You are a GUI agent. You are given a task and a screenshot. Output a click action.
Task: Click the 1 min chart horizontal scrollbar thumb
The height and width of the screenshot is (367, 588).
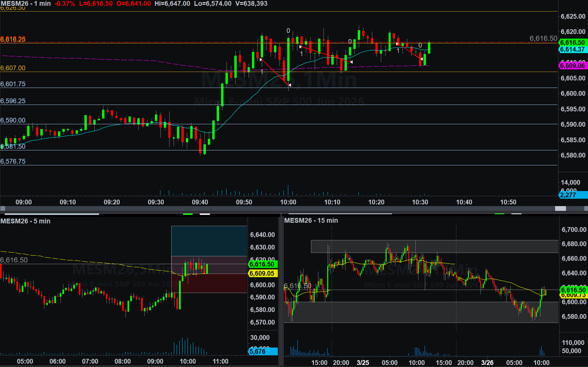point(560,208)
